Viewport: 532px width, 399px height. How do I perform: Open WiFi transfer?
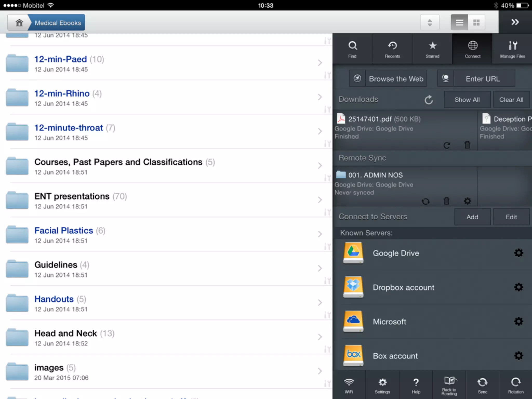tap(349, 385)
